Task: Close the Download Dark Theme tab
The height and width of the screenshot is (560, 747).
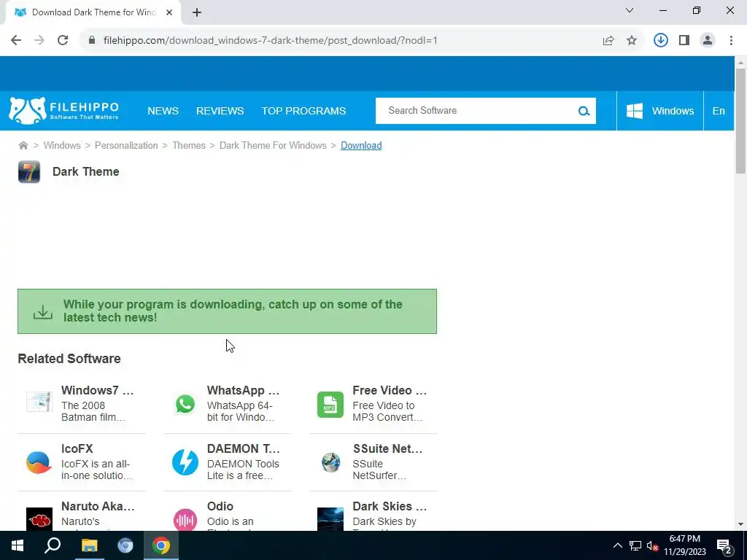Action: click(169, 12)
